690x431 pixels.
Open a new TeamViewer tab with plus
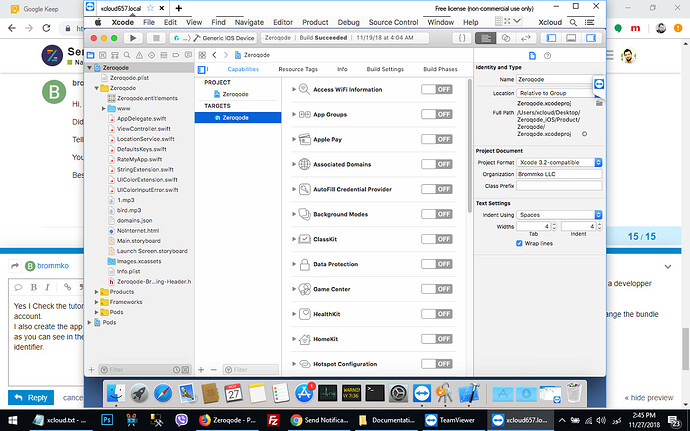(x=178, y=8)
